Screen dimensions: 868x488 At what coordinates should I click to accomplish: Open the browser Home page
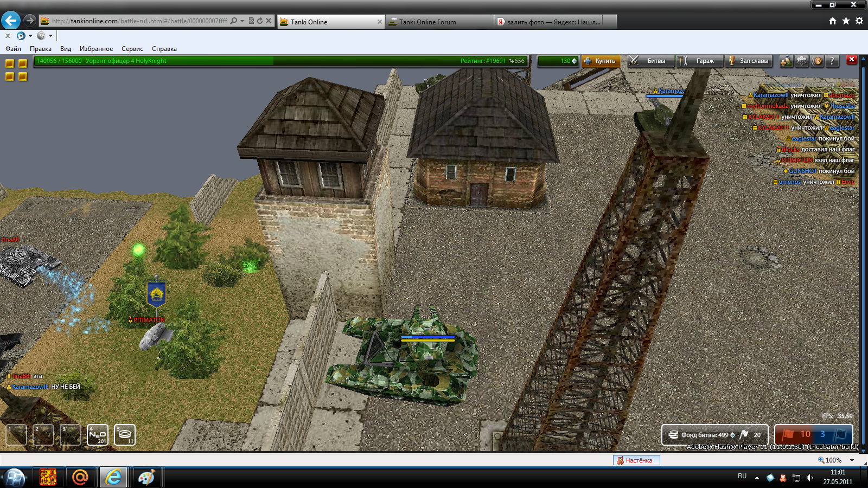tap(833, 21)
